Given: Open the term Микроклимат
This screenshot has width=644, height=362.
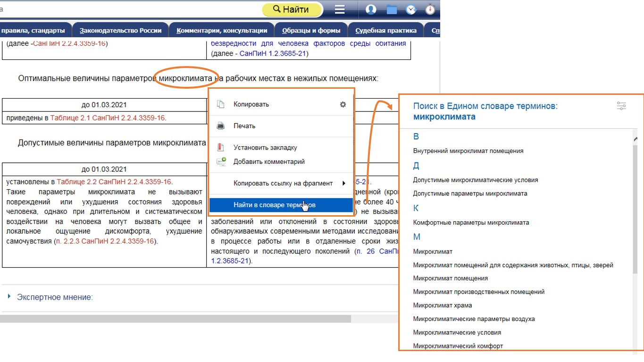Looking at the screenshot, I should [x=433, y=252].
